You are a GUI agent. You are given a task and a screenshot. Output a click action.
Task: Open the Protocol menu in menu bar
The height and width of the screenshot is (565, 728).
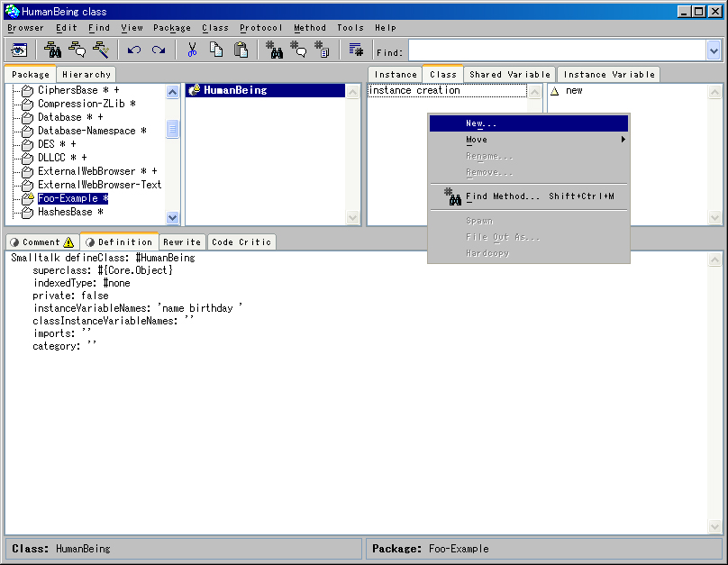tap(260, 28)
